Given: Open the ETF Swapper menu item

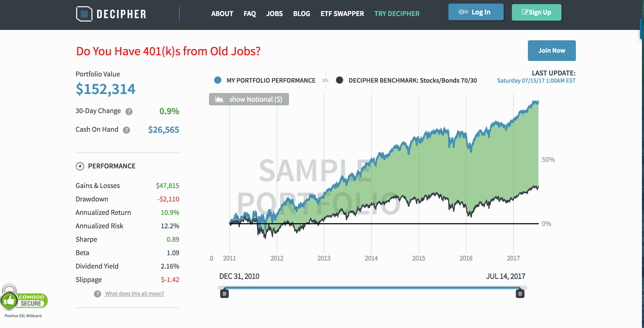Looking at the screenshot, I should pyautogui.click(x=342, y=14).
